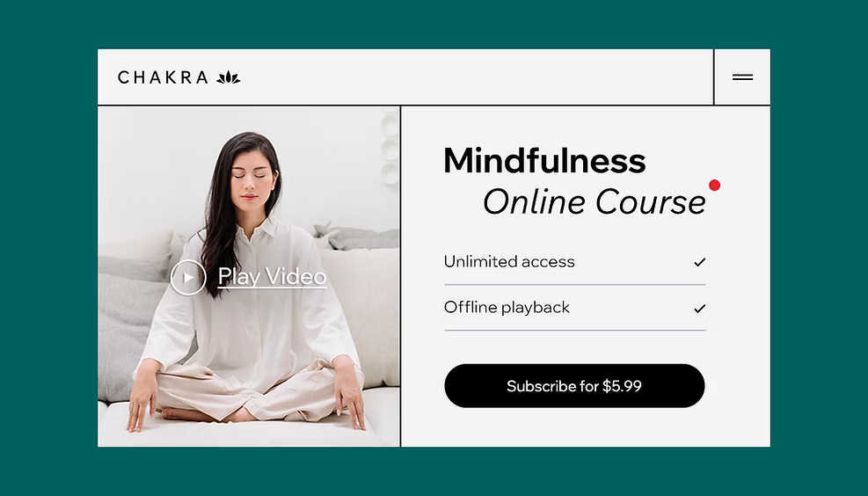Viewport: 868px width, 496px height.
Task: Click the teal background outside the card
Action: (434, 25)
